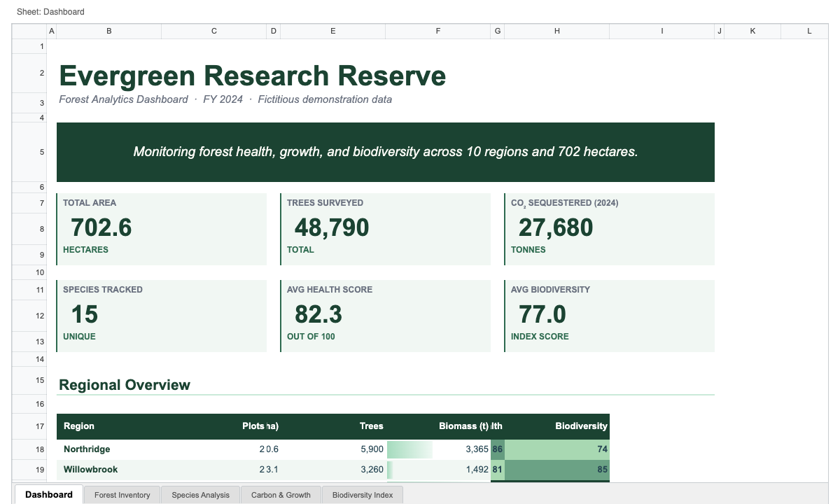
Task: Select the green monitoring banner cell
Action: tap(385, 152)
